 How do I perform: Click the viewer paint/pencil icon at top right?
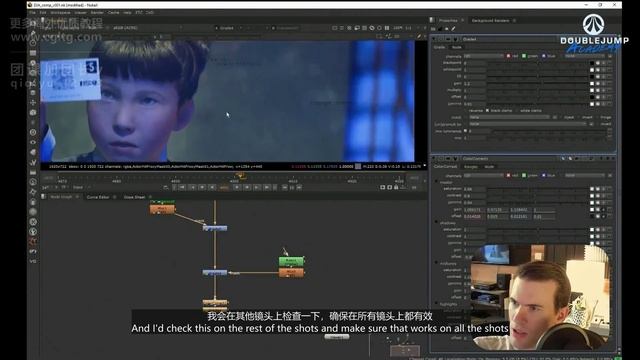coord(418,36)
